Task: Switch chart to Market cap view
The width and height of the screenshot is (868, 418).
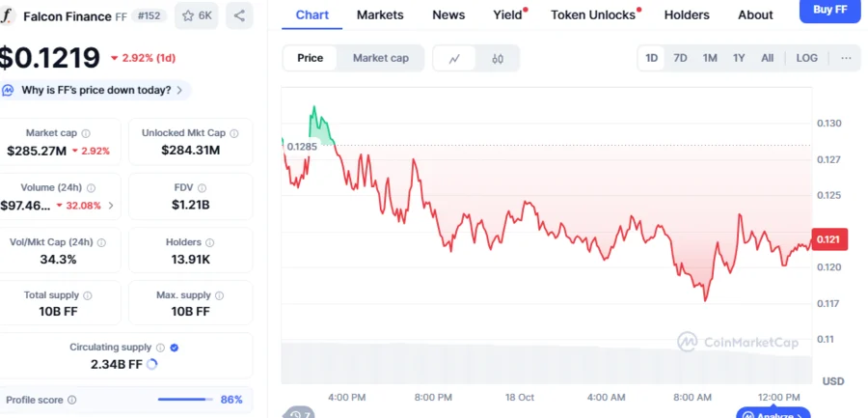Action: click(380, 58)
